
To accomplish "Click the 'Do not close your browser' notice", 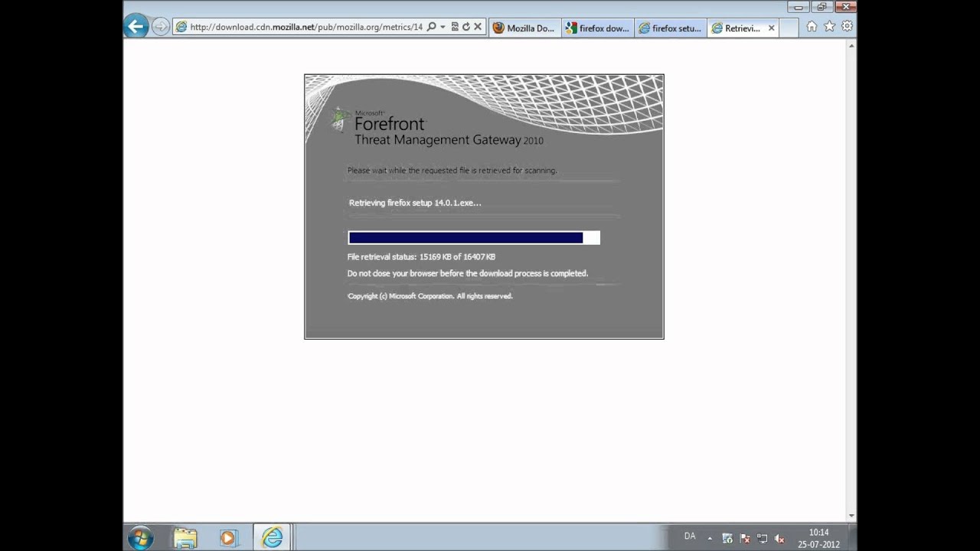I will 468,273.
